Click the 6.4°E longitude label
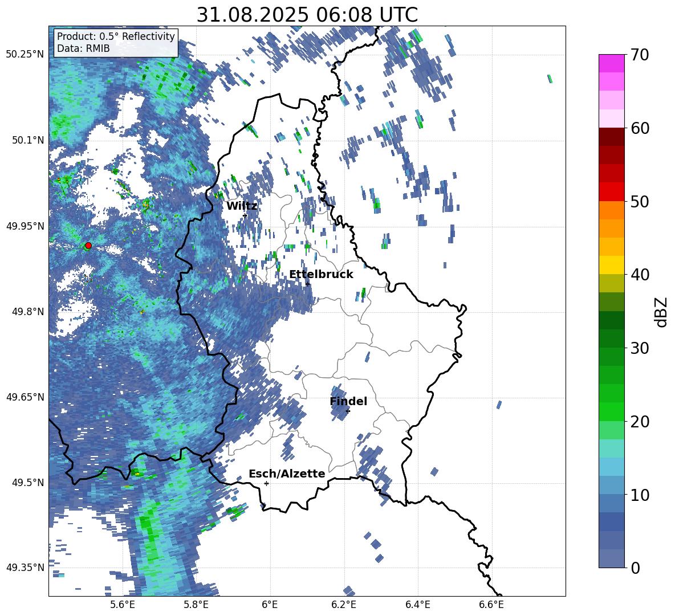 pyautogui.click(x=418, y=605)
